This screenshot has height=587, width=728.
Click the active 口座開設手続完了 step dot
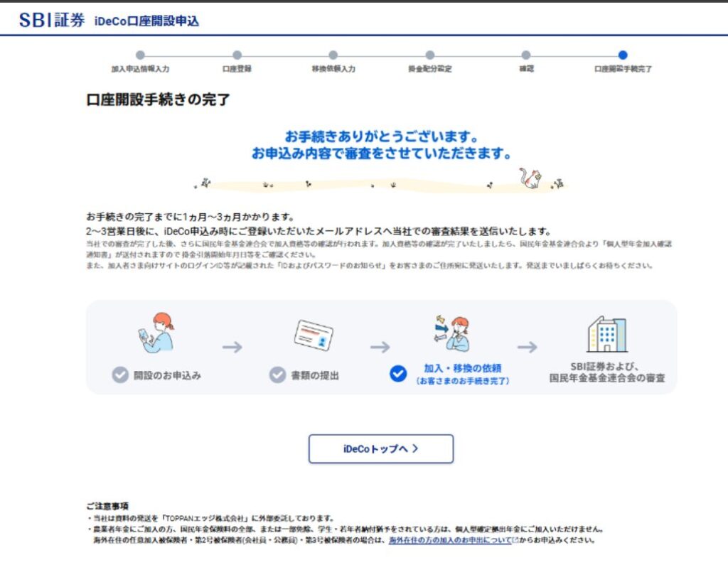coord(623,55)
